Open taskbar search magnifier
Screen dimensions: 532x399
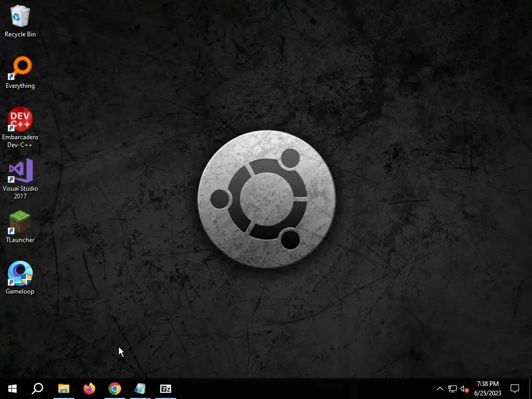37,389
